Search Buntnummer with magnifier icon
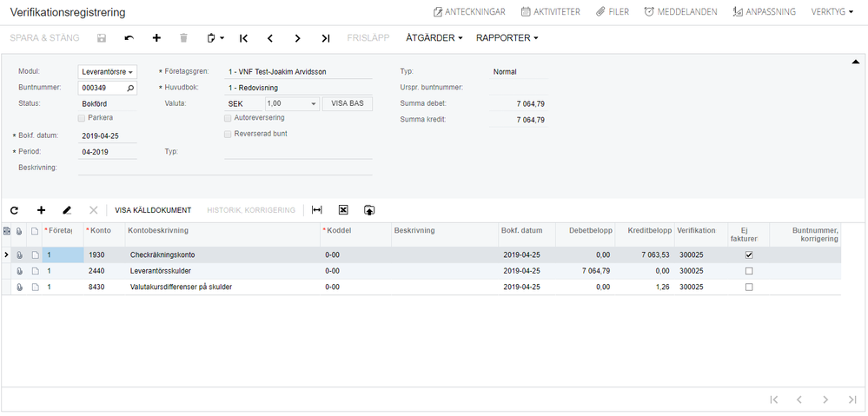 130,88
